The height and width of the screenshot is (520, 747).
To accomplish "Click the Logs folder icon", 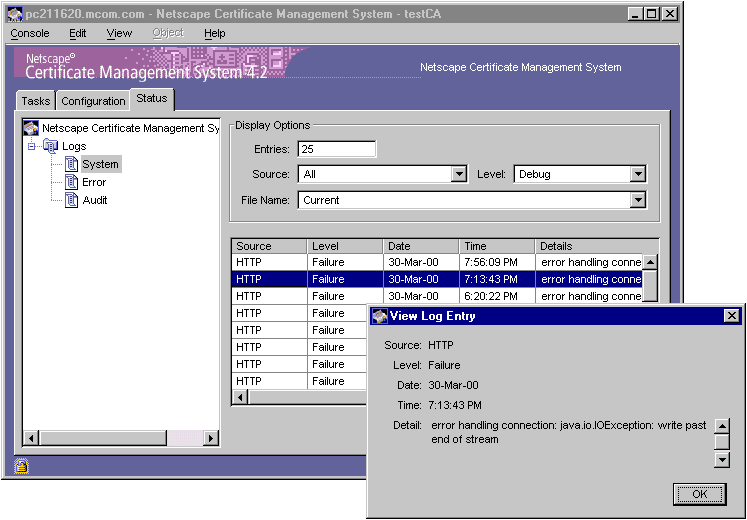I will coord(50,146).
